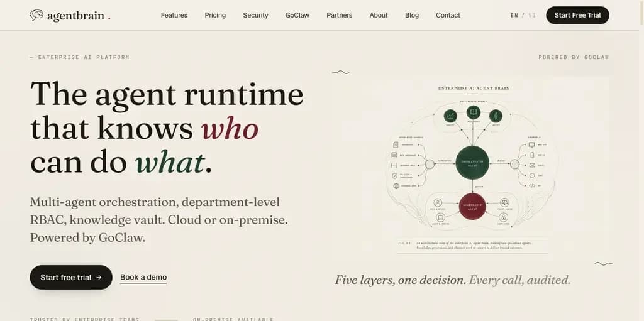Open the Partners nav item
Viewport: 644px width, 321px height.
coord(339,15)
